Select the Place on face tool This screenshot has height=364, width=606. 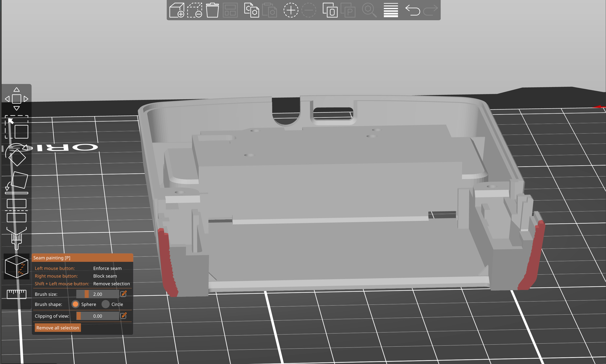[16, 183]
